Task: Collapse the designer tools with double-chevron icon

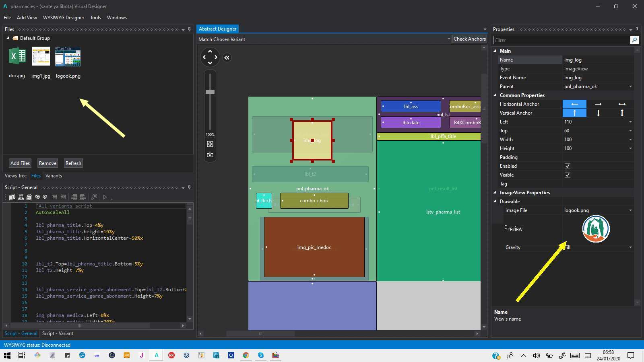Action: [x=227, y=58]
